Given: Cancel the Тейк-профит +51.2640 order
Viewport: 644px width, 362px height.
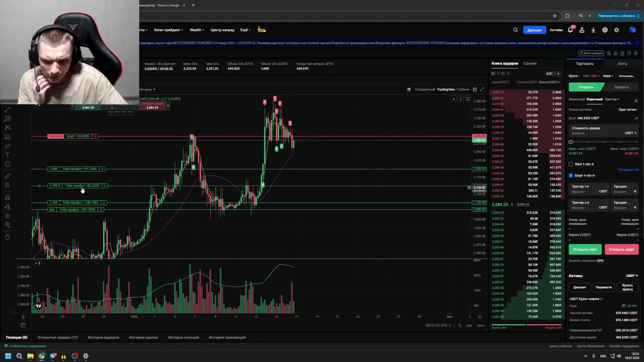Looking at the screenshot, I should pyautogui.click(x=102, y=169).
